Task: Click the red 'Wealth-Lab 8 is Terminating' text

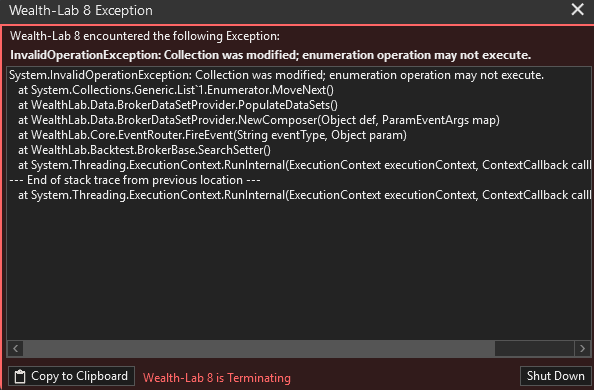Action: [217, 378]
